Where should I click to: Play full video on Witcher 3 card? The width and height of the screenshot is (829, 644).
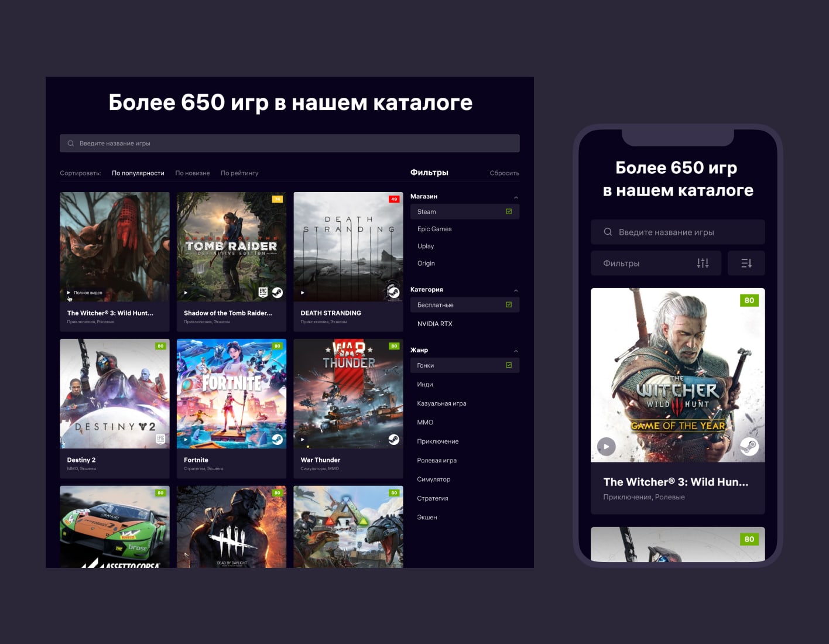[84, 293]
